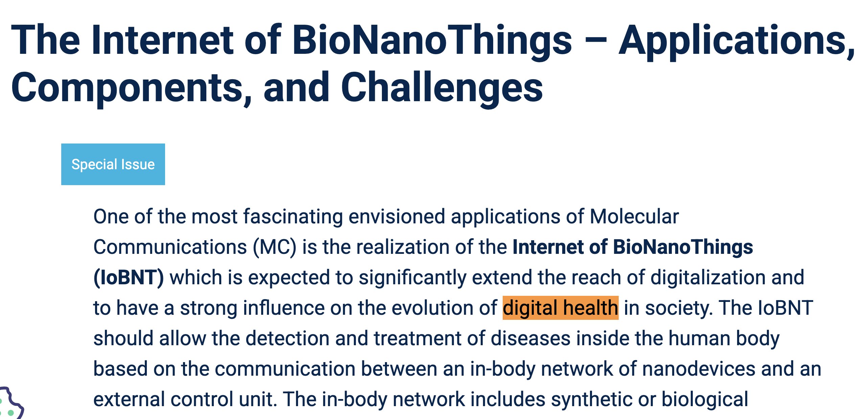Click the Special Issue badge
This screenshot has width=868, height=419.
[113, 164]
